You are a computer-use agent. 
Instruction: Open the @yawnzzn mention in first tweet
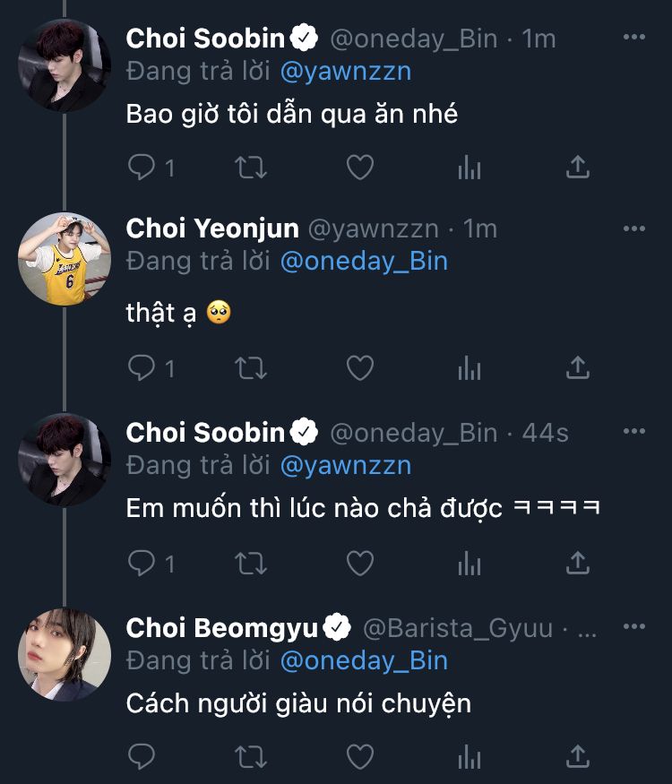pos(346,71)
